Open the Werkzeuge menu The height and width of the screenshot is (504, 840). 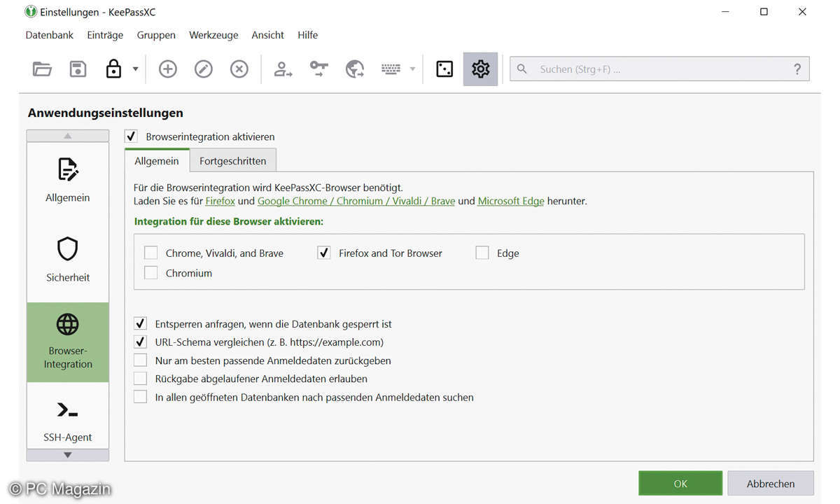213,35
